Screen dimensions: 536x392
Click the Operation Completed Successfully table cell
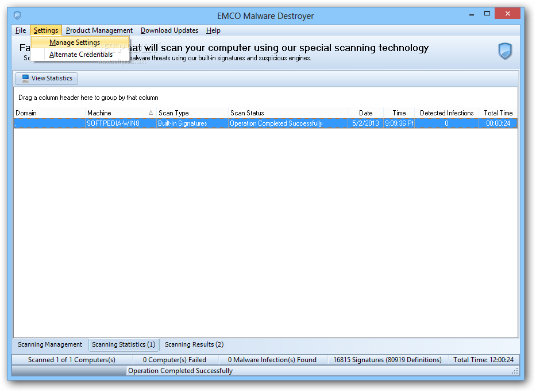(288, 123)
